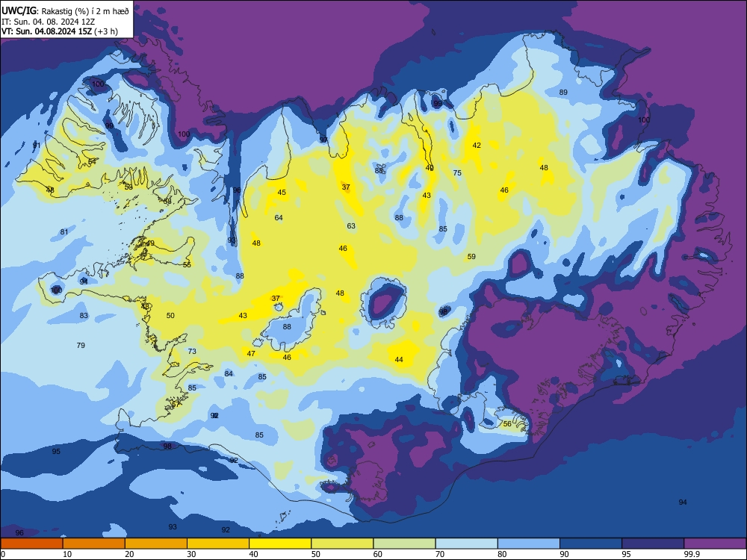Click the indigo 95–99.9 legend swatch
The image size is (747, 560).
[x=653, y=544]
